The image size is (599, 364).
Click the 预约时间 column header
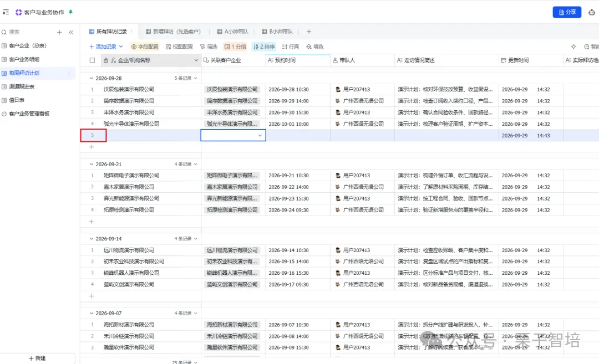click(298, 60)
